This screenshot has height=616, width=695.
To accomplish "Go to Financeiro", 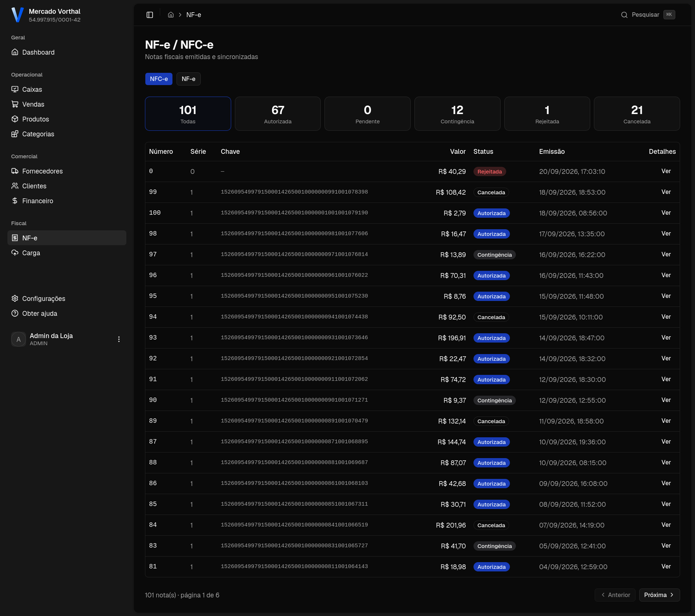I will [67, 201].
